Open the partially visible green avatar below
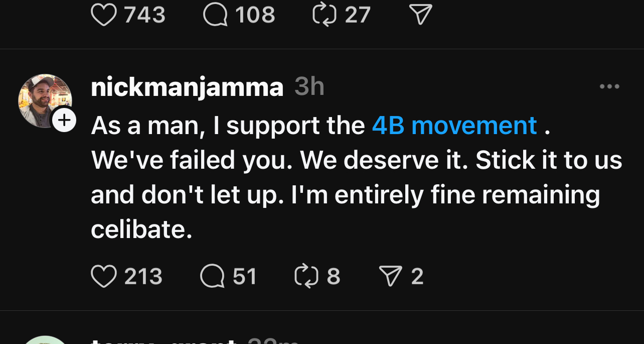Viewport: 644px width, 344px height. point(45,339)
